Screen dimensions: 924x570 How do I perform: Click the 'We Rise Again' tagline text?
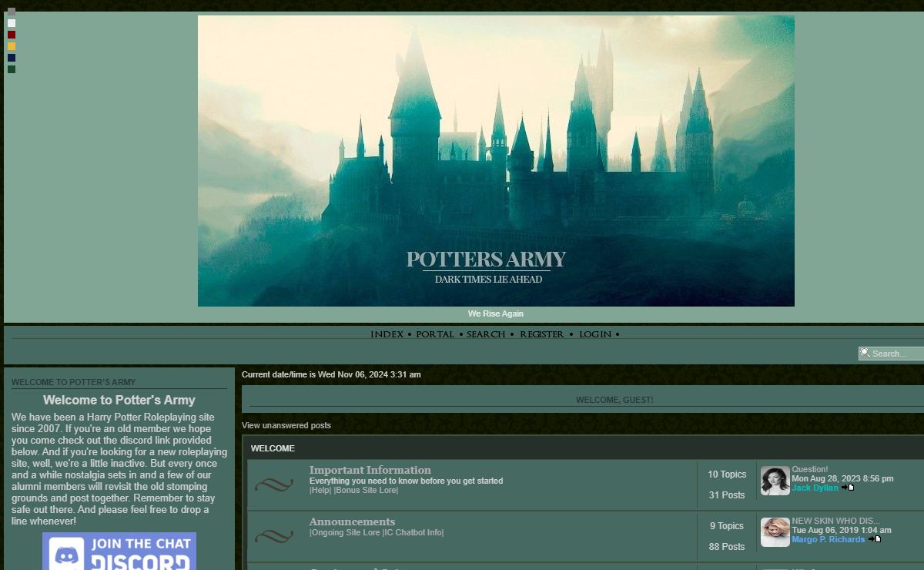coord(496,313)
